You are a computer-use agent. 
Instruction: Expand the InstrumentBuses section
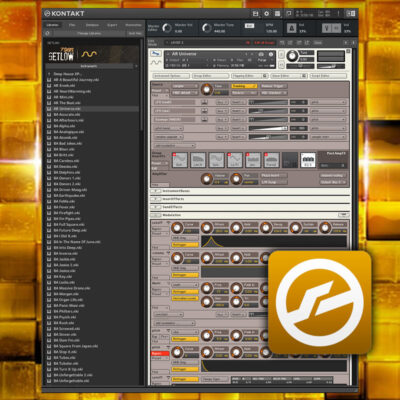tap(156, 191)
